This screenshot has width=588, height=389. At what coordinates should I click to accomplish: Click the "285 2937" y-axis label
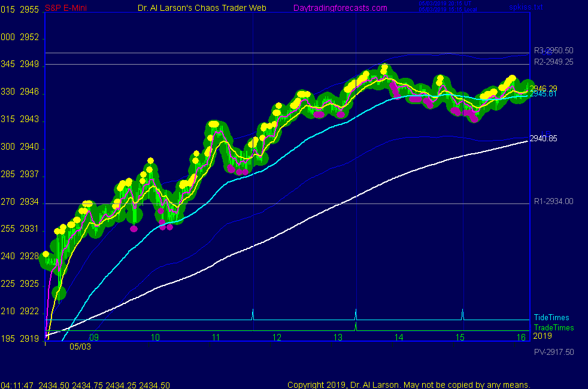click(20, 174)
